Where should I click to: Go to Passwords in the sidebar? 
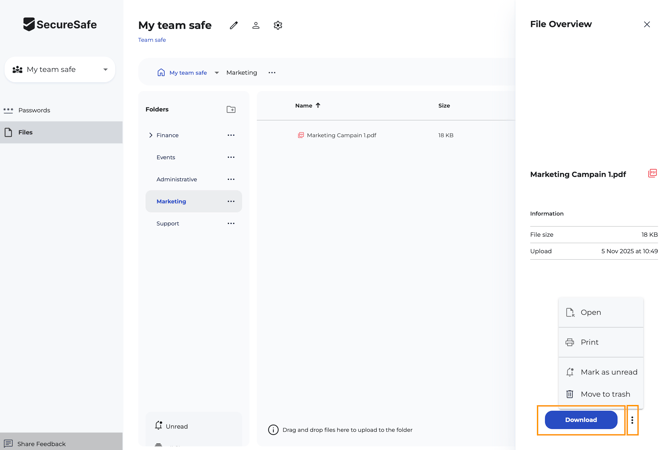click(x=34, y=110)
